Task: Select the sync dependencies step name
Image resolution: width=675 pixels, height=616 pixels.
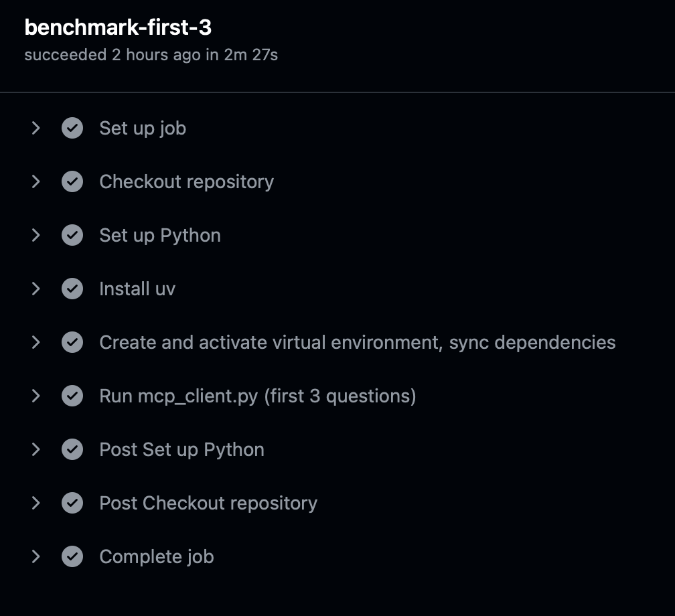Action: coord(357,342)
